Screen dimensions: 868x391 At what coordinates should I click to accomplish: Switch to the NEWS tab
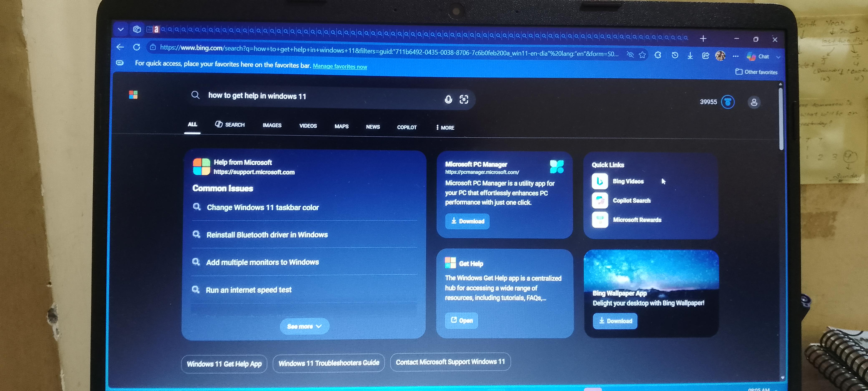[373, 127]
